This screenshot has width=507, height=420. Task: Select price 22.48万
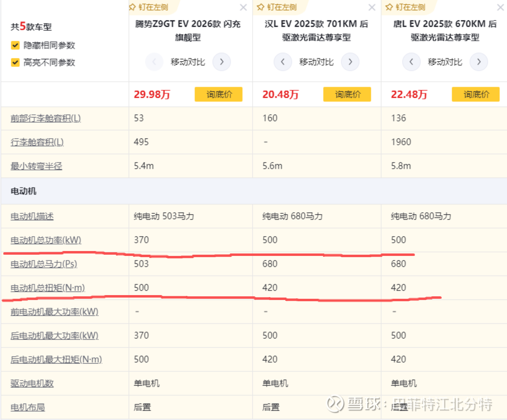(409, 94)
